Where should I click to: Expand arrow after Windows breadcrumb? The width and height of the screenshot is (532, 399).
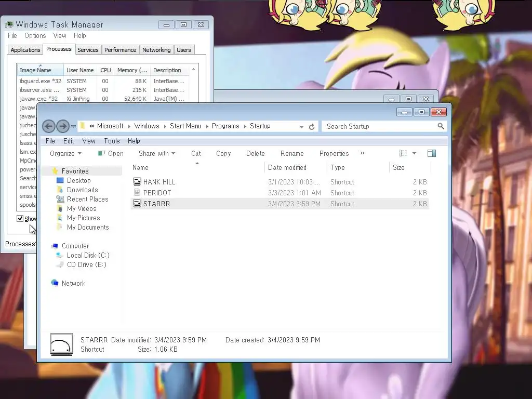coord(165,127)
